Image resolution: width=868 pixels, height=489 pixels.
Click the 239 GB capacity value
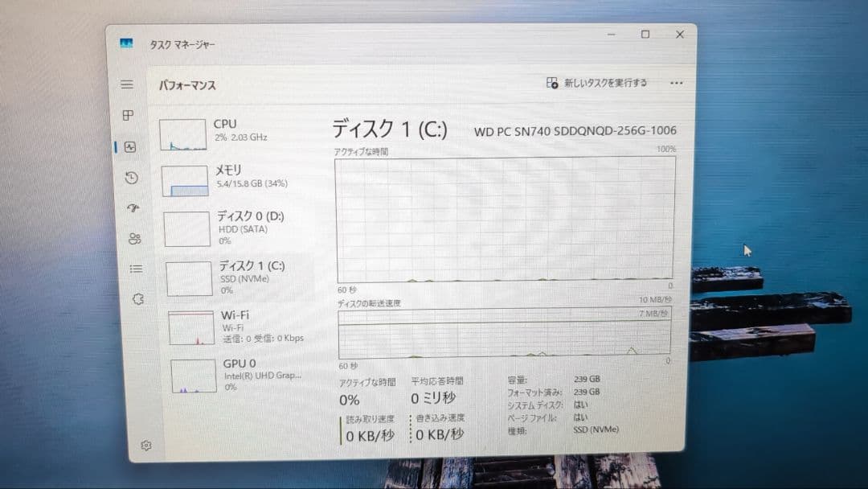587,380
